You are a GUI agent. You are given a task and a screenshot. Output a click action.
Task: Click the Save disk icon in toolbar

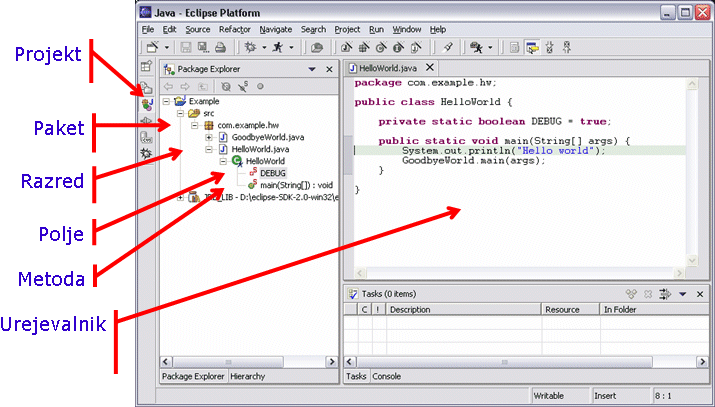point(186,47)
